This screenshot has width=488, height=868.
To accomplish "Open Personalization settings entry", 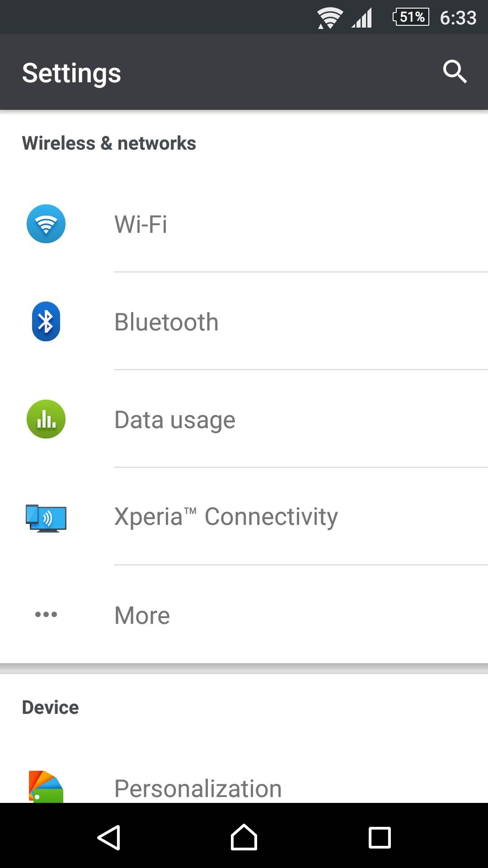I will pyautogui.click(x=198, y=788).
